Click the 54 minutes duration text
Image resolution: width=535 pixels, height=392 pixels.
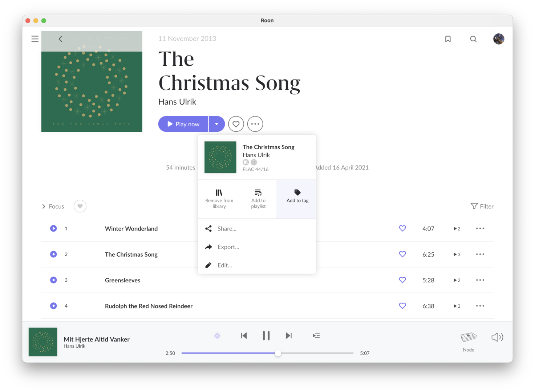click(181, 167)
